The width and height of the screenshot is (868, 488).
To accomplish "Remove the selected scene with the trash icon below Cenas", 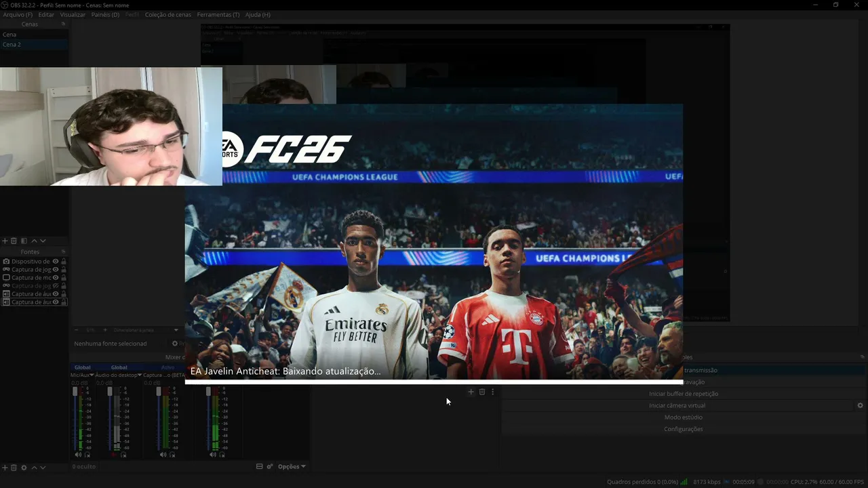I will (14, 241).
